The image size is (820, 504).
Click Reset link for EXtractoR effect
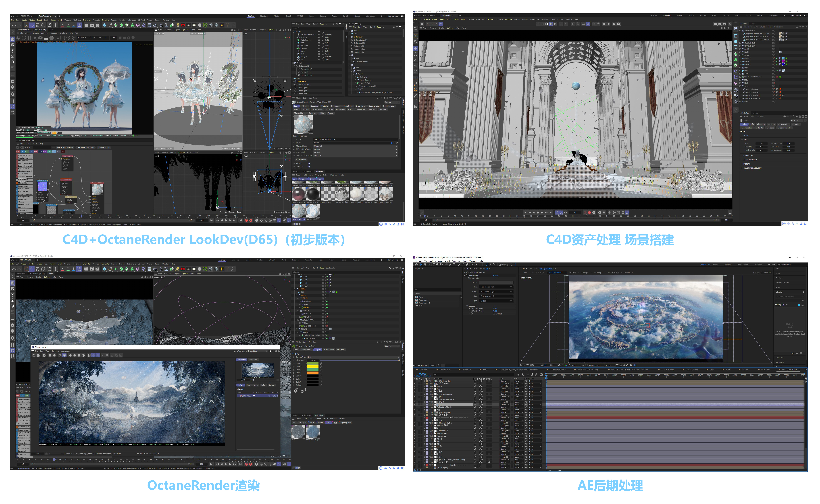point(496,276)
